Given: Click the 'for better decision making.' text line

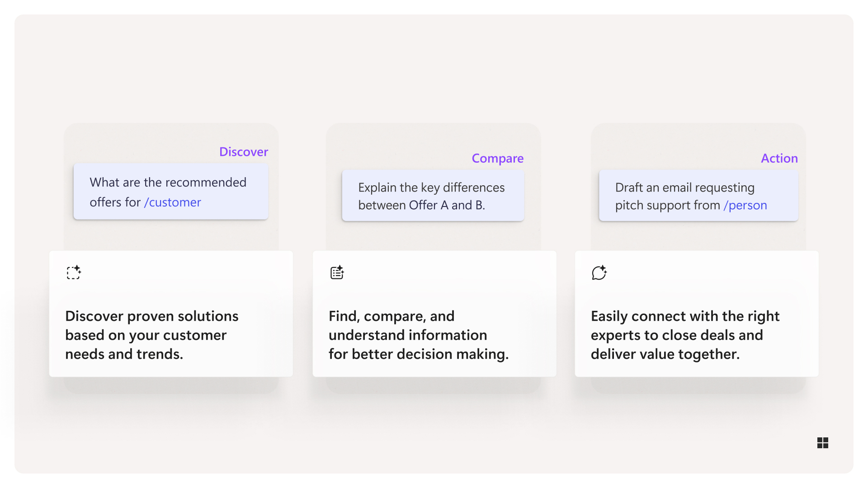Looking at the screenshot, I should tap(419, 354).
